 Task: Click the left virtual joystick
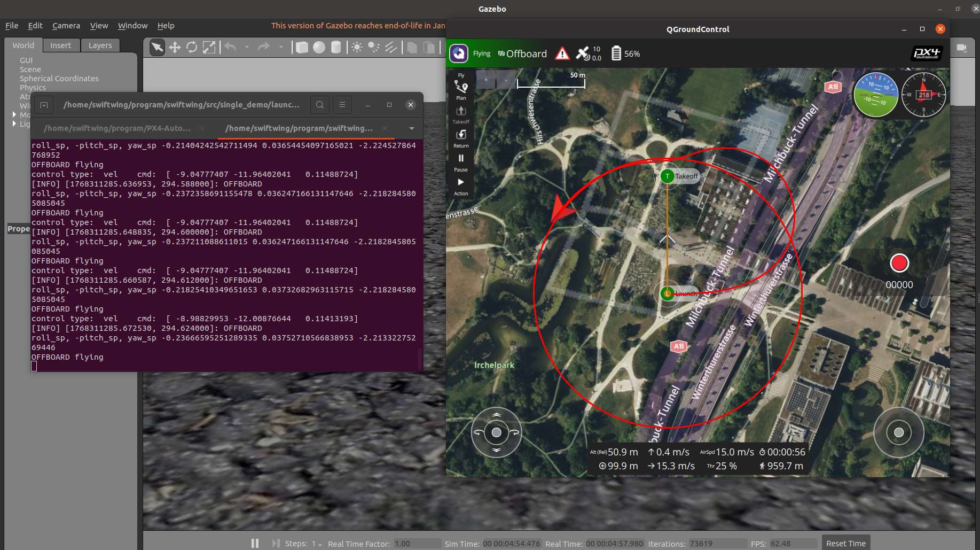click(x=496, y=432)
